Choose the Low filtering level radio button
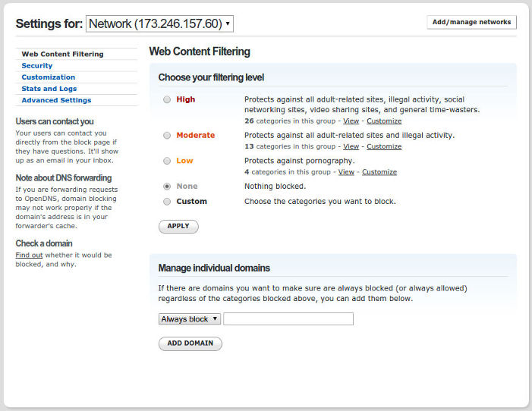 (167, 161)
